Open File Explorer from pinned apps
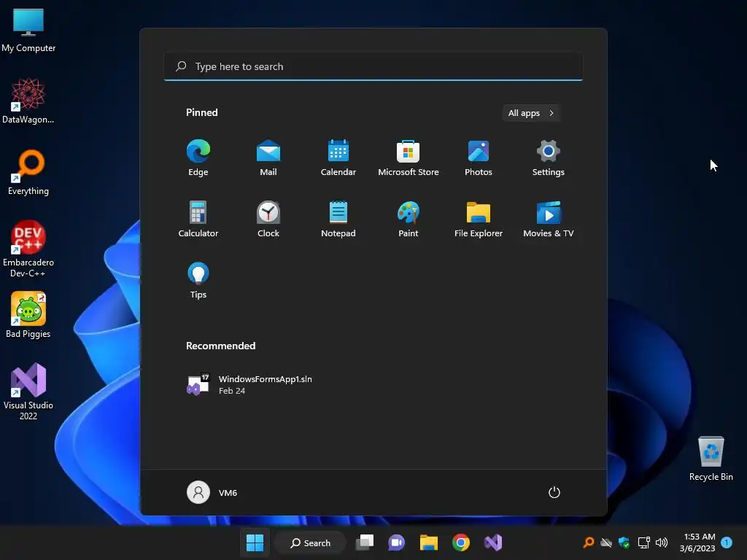 pos(479,219)
